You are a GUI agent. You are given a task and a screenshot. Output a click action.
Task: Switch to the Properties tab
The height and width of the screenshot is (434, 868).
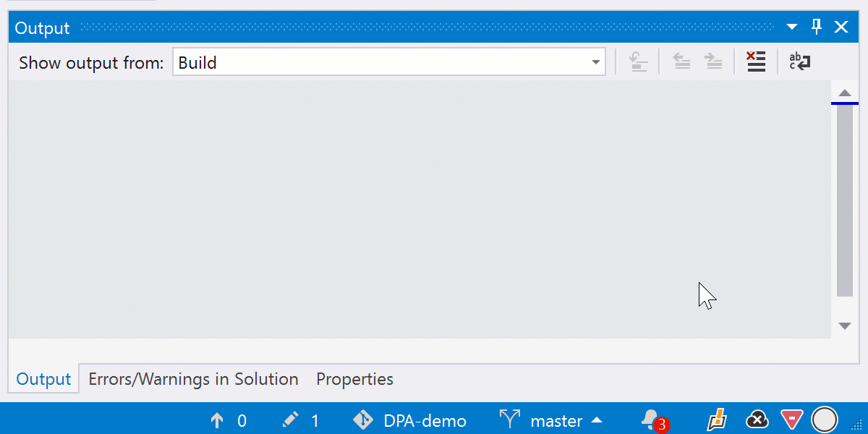click(x=354, y=379)
